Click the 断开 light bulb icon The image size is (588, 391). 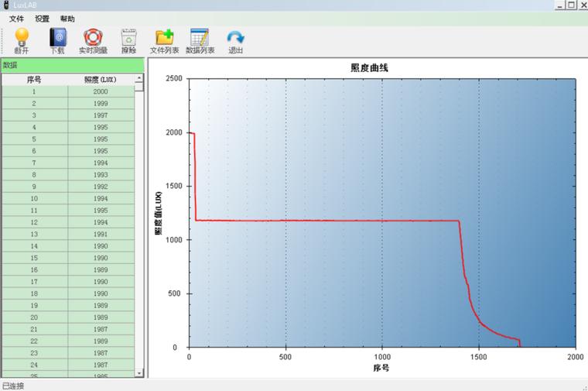point(22,36)
